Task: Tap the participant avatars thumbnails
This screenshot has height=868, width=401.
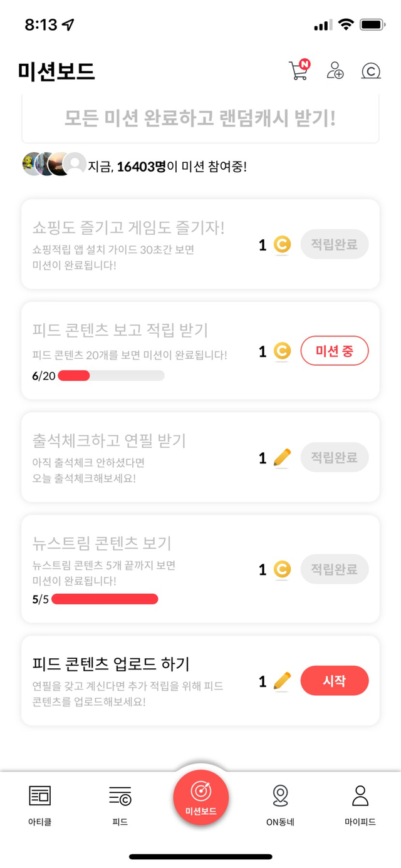Action: (54, 164)
